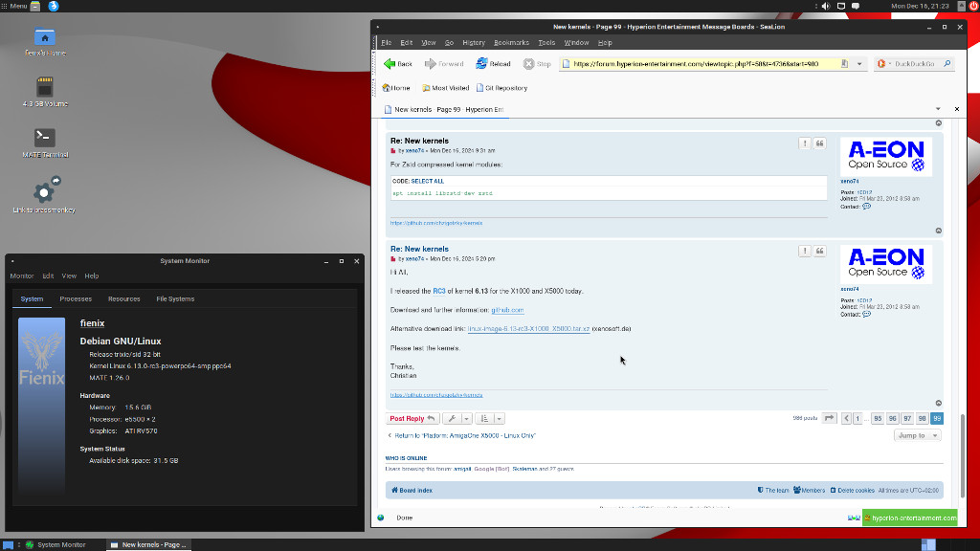Select the MATE Terminal desktop icon
Image resolution: width=980 pixels, height=551 pixels.
pyautogui.click(x=45, y=143)
